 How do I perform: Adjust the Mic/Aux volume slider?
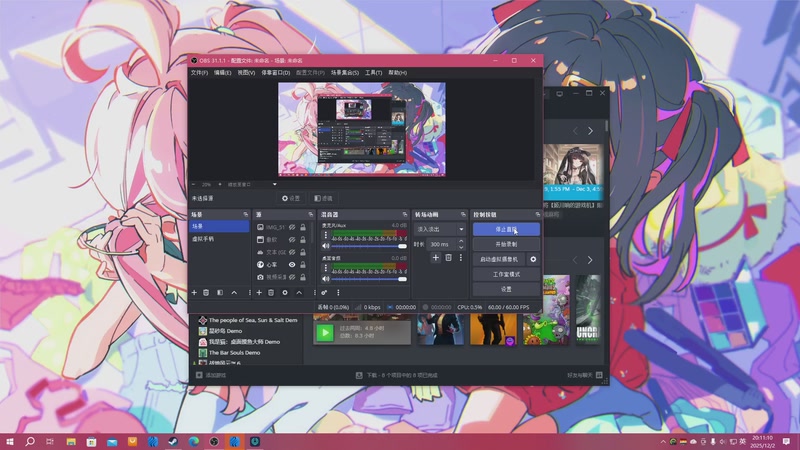(x=369, y=246)
